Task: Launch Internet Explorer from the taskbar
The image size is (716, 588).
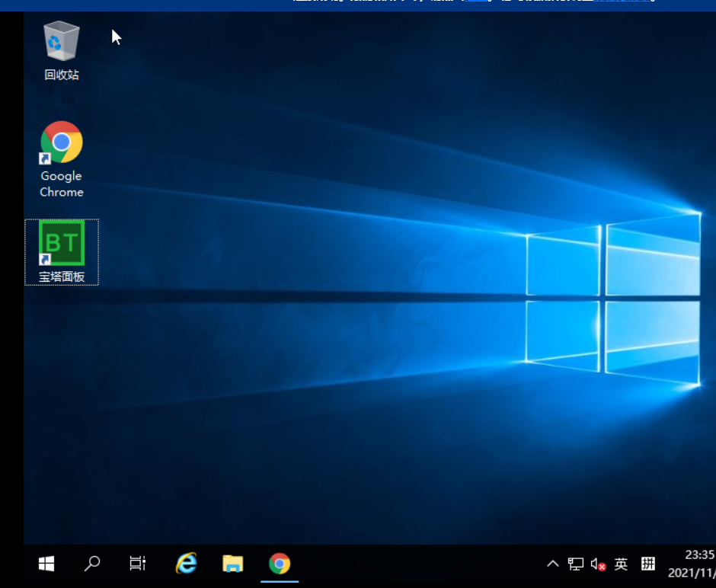Action: pyautogui.click(x=187, y=564)
